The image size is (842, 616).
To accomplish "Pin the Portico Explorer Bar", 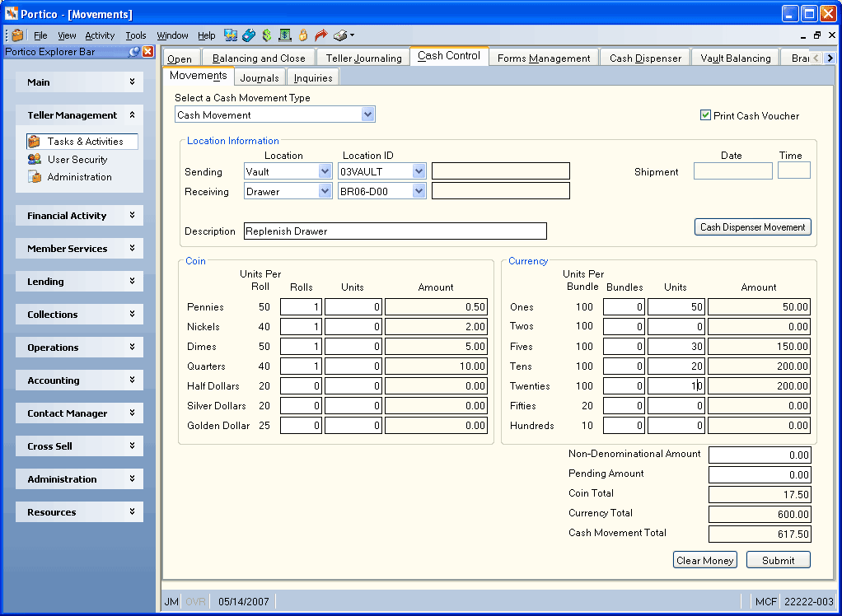I will pos(134,52).
